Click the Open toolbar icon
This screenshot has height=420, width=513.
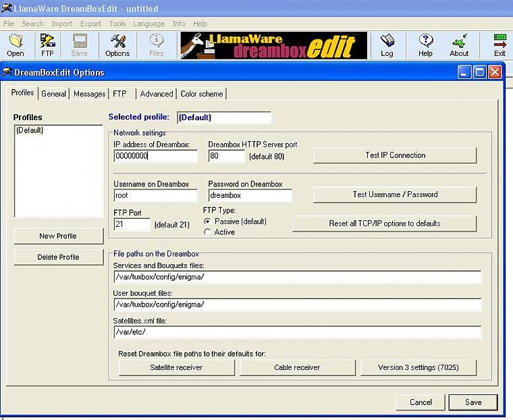(16, 45)
